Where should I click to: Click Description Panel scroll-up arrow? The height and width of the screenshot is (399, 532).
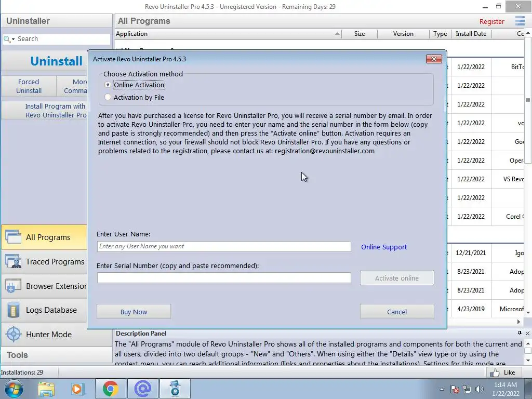pos(528,343)
